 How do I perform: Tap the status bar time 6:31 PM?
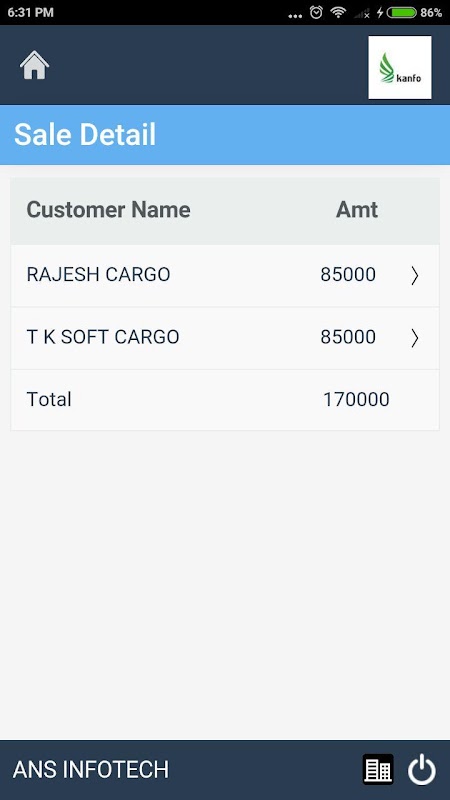31,12
